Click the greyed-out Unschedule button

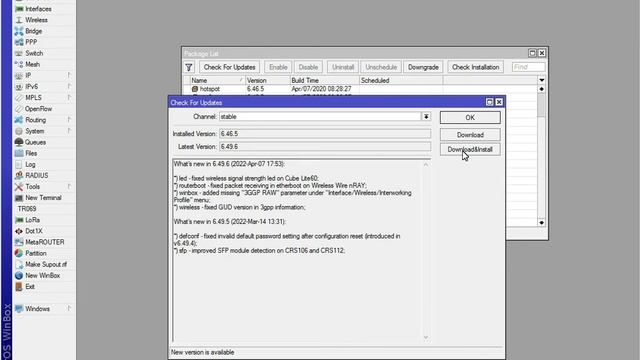click(381, 67)
